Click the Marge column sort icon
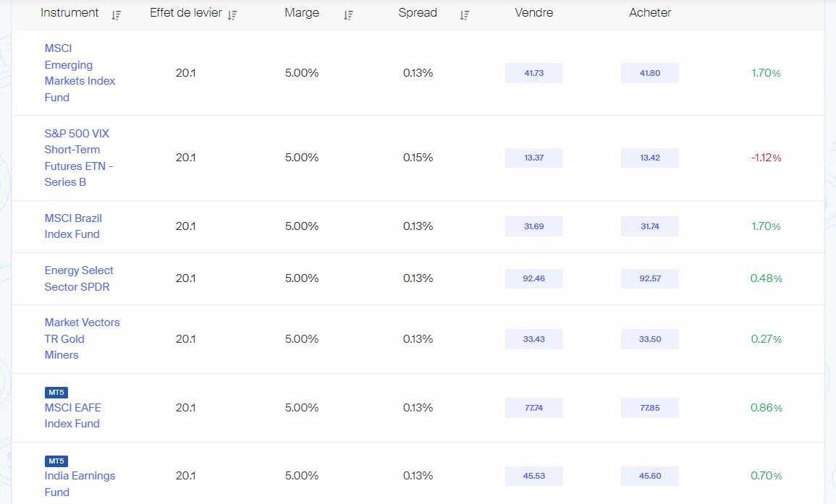Viewport: 836px width, 504px height. point(348,15)
